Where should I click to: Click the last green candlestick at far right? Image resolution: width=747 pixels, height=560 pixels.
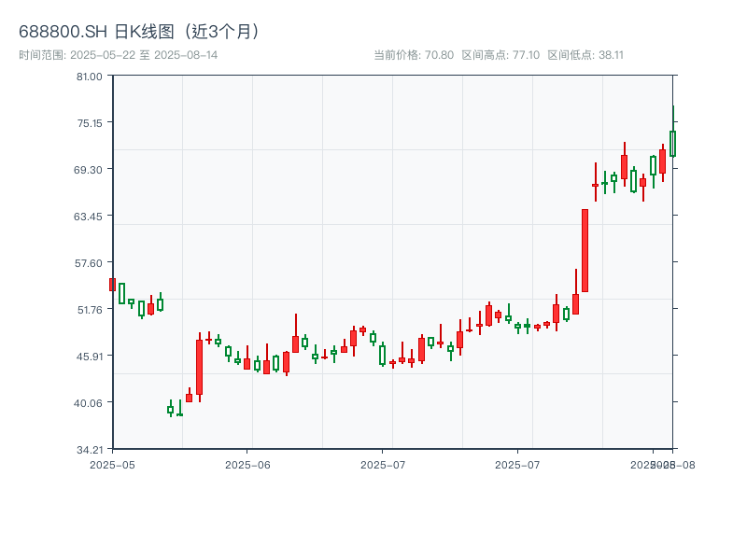[671, 143]
